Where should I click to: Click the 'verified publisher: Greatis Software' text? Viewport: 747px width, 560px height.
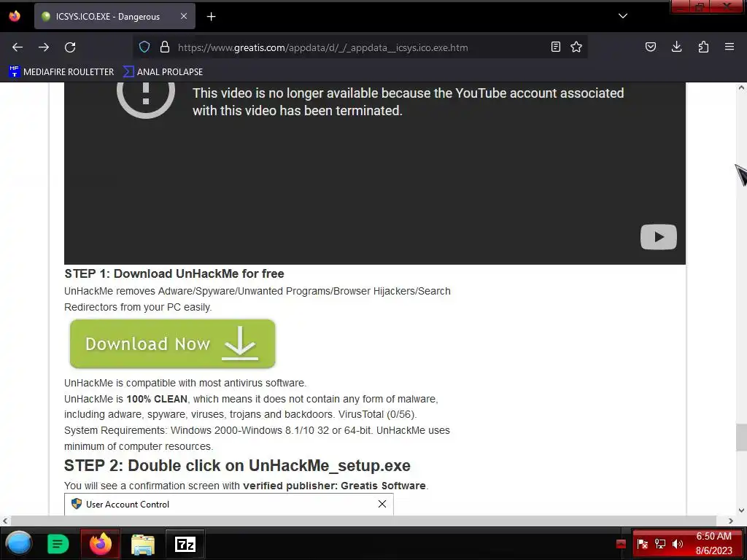[334, 486]
